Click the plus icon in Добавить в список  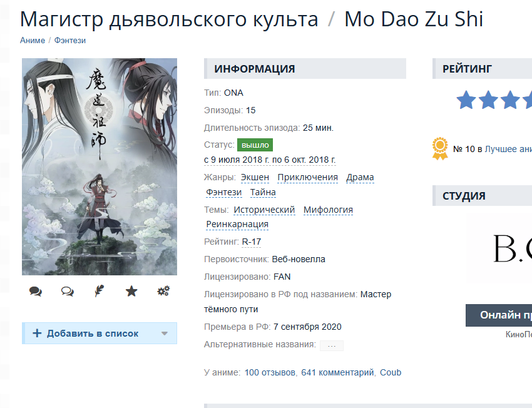37,333
